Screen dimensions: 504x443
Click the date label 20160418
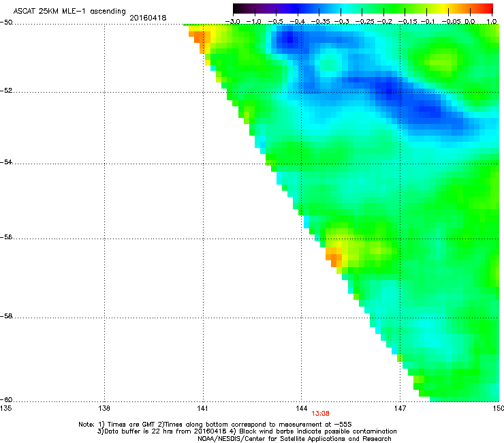click(148, 18)
